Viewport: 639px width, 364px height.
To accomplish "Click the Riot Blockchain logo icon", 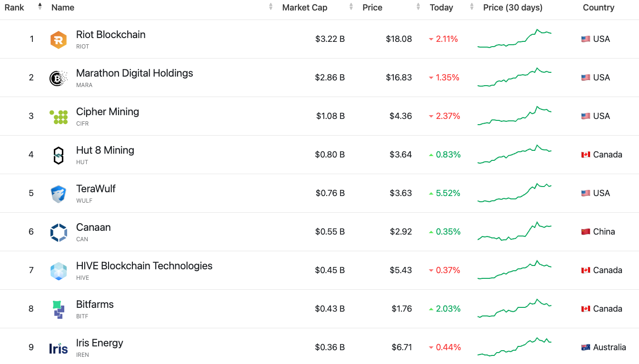I will pyautogui.click(x=59, y=39).
